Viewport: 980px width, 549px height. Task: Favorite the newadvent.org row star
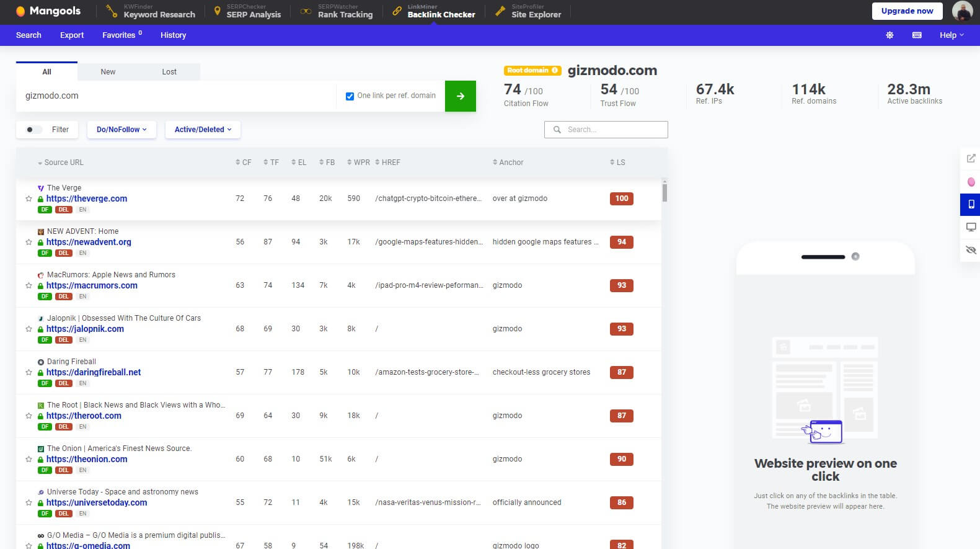click(x=29, y=243)
